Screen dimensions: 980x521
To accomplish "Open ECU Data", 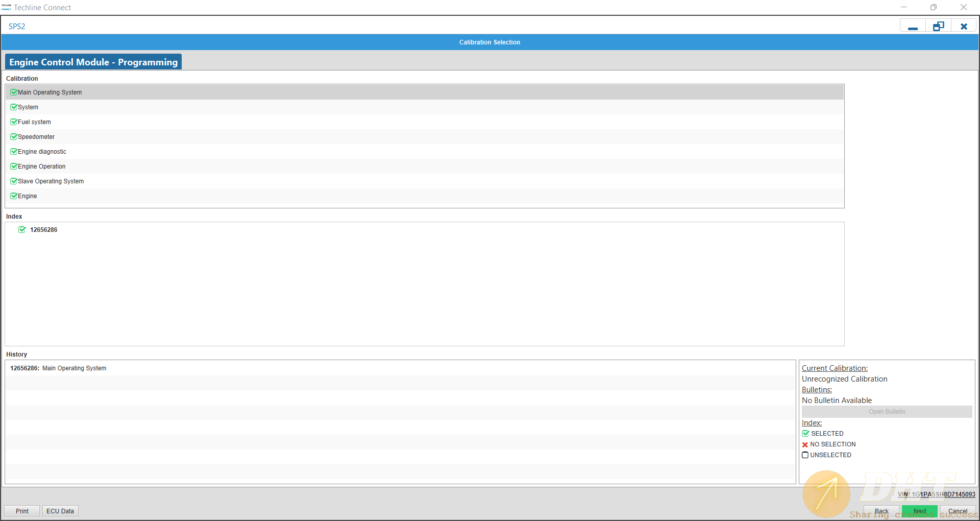I will (60, 511).
